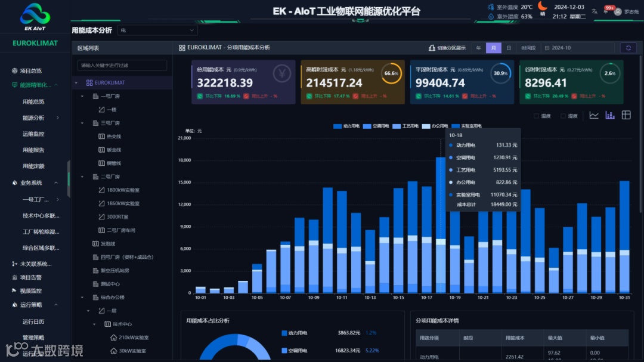Open the 用能总览 menu item
This screenshot has width=644, height=362.
[x=33, y=102]
